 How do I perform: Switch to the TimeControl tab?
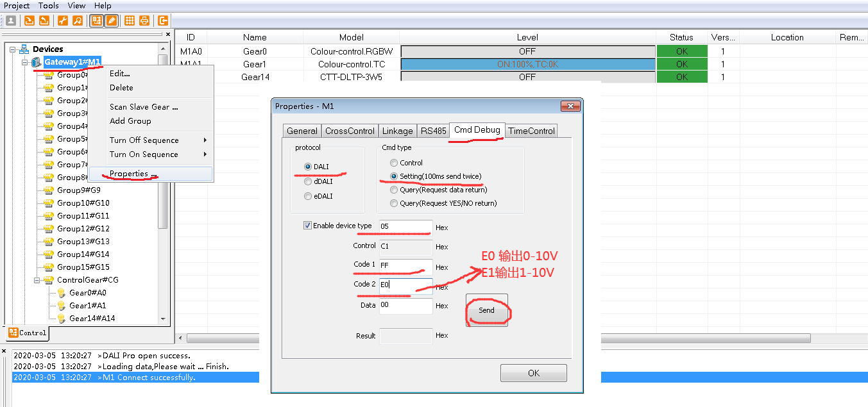coord(531,131)
